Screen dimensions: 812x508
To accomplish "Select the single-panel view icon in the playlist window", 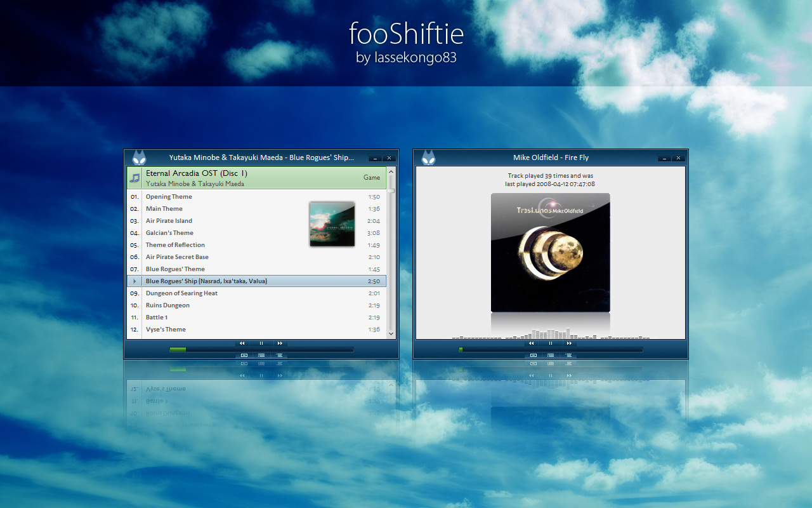I will (x=244, y=355).
